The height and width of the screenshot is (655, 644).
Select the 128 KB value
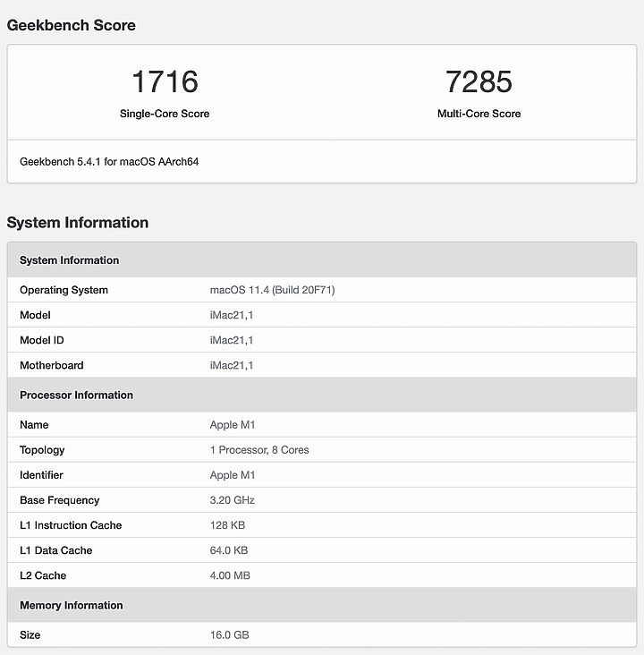[227, 525]
